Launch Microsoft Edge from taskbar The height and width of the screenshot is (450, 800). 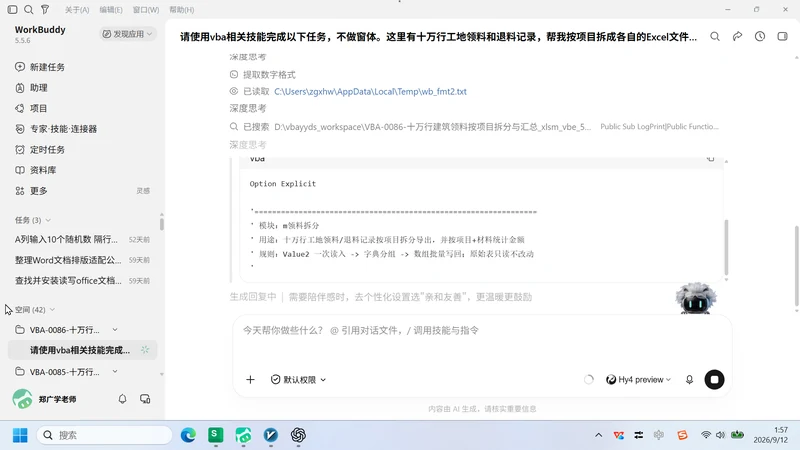188,435
